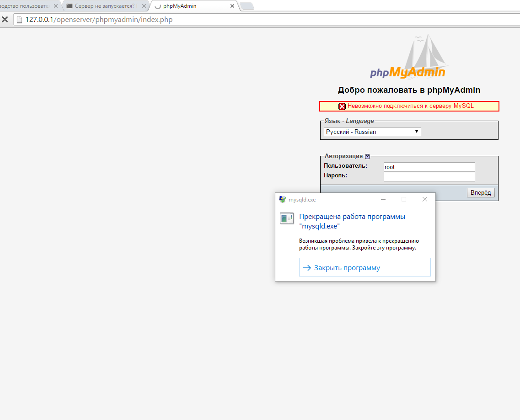
Task: Focus the Пользователь input field
Action: click(429, 167)
